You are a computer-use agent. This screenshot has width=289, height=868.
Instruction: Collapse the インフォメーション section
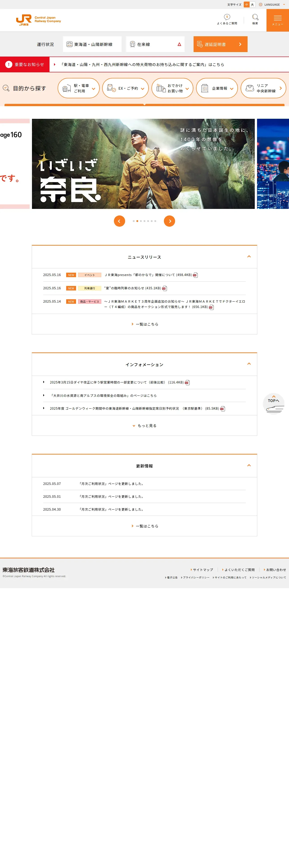pos(249,364)
